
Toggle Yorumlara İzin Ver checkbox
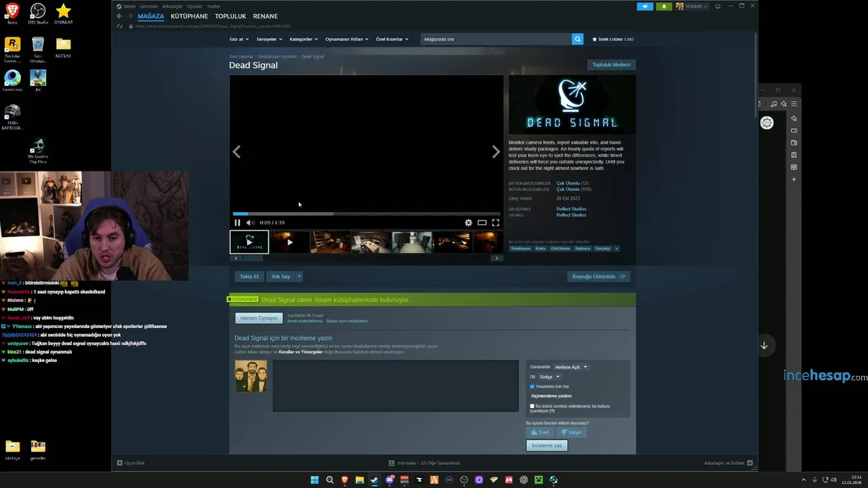click(532, 386)
